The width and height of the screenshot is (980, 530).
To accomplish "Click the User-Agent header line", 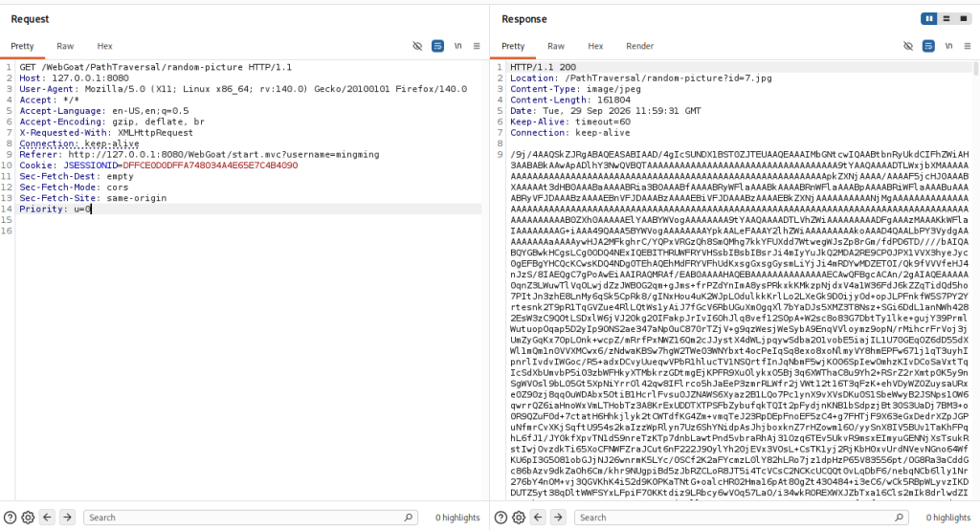I will coord(243,89).
